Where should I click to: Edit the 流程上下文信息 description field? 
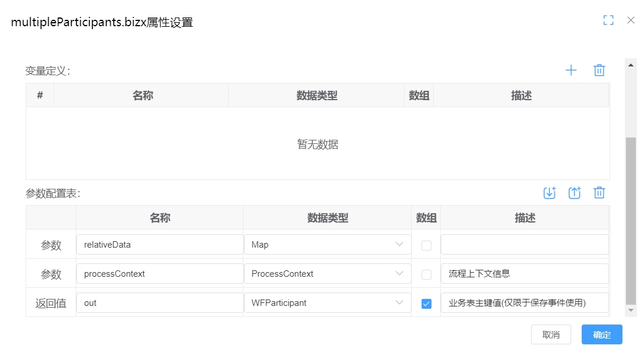(524, 274)
